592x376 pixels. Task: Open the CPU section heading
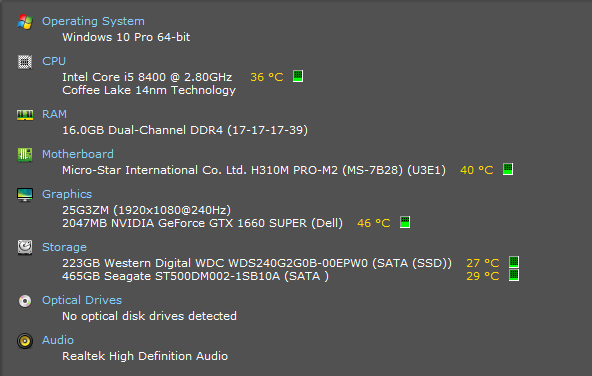coord(54,61)
